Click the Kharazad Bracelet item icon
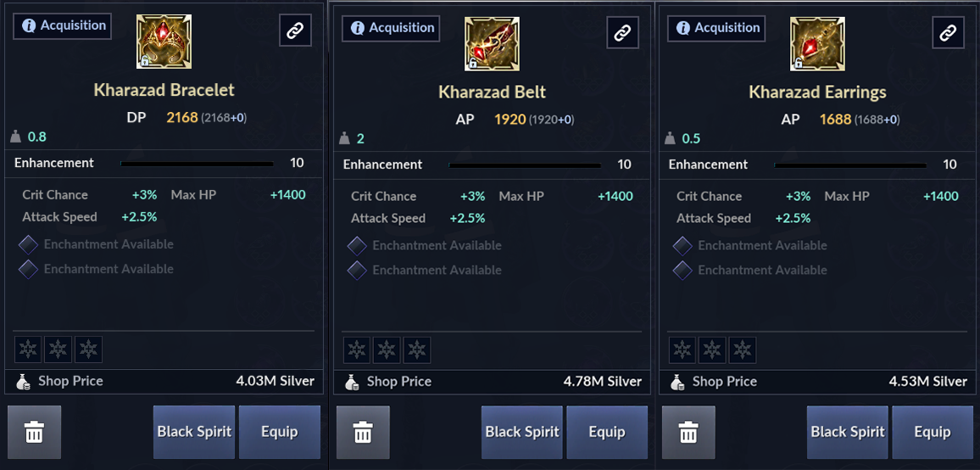The width and height of the screenshot is (980, 470). click(x=164, y=42)
